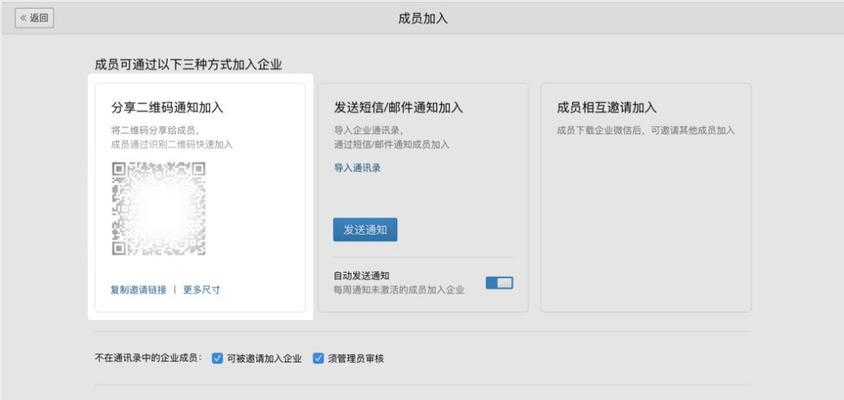Click the 每周通知未激活的成员加入企业 description
This screenshot has width=844, height=400.
pos(399,290)
